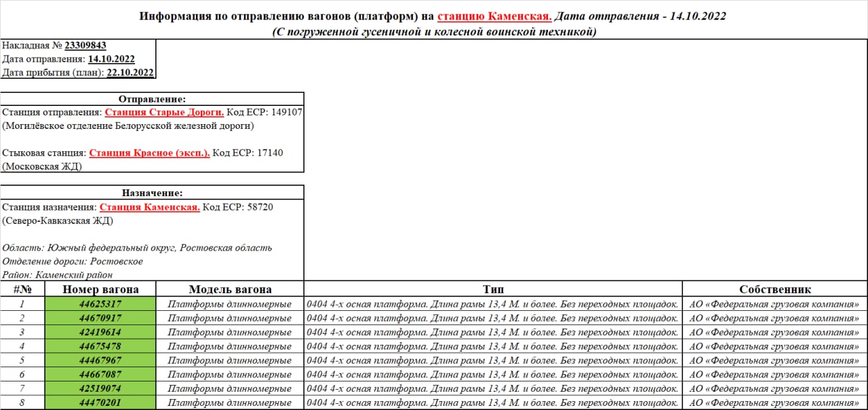This screenshot has width=868, height=410.
Task: Click the 'Собственник' column header
Action: tap(774, 289)
